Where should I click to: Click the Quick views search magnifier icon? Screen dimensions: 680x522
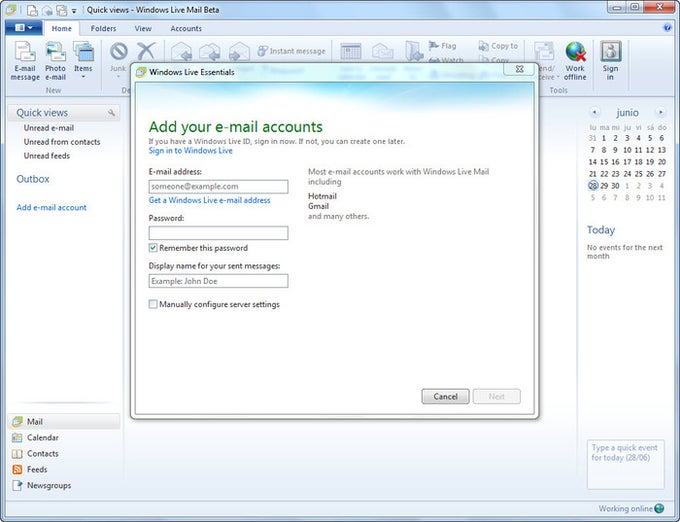[x=111, y=113]
